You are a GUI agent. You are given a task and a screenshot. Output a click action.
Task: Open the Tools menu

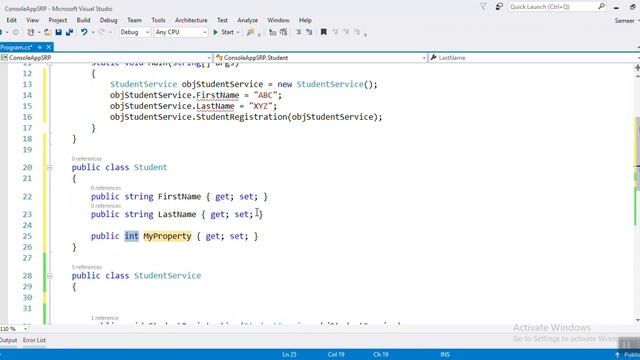tap(158, 20)
